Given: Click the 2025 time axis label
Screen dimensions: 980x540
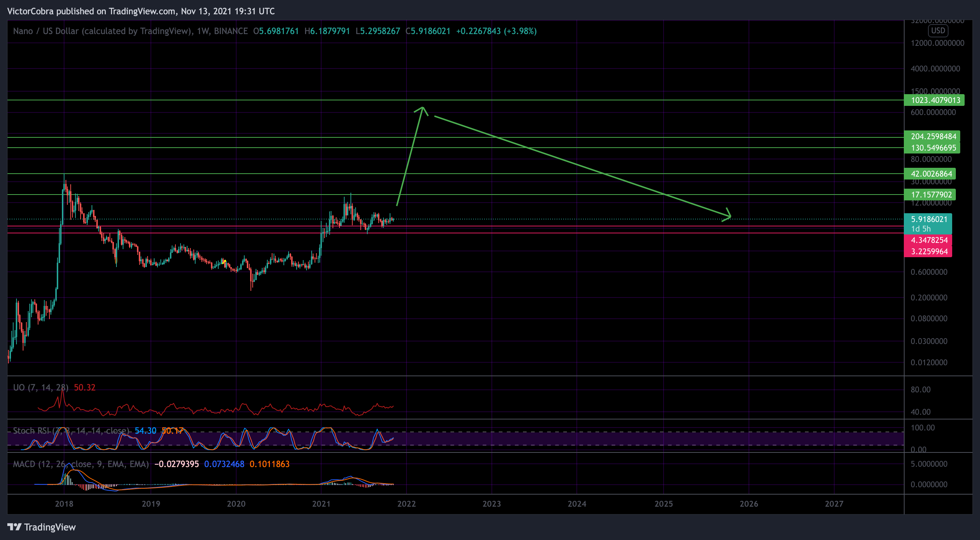Looking at the screenshot, I should click(664, 504).
